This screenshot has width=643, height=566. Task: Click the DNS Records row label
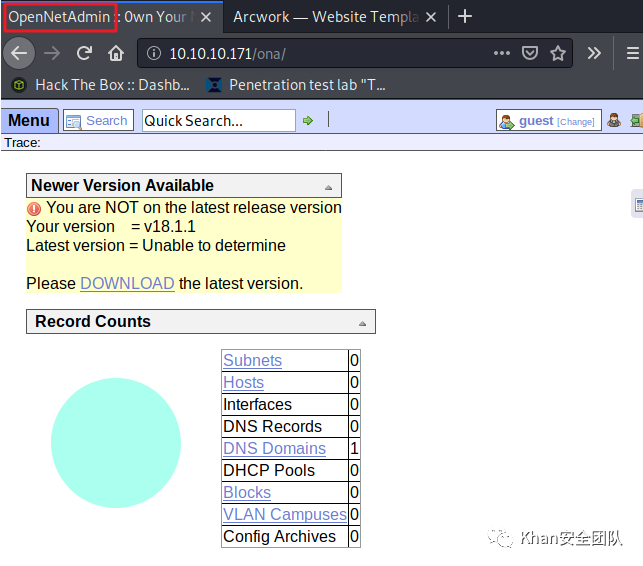tap(272, 426)
